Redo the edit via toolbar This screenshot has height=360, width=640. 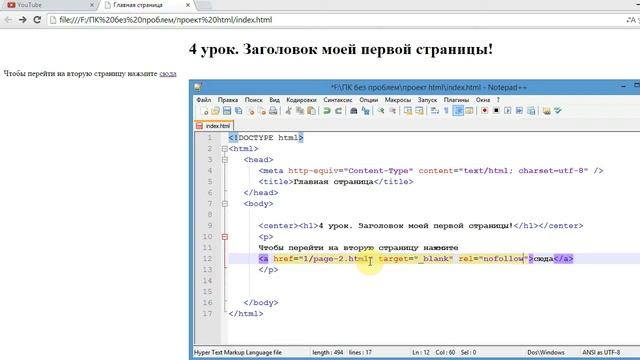click(x=338, y=111)
